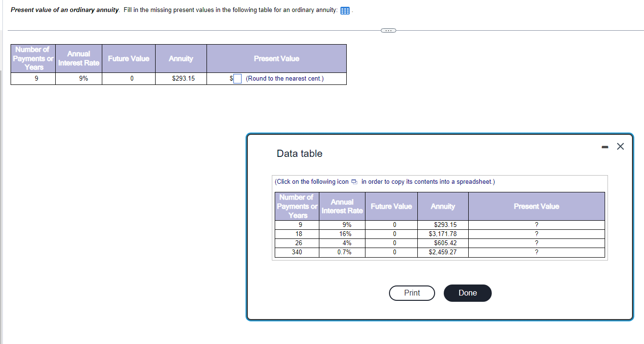Image resolution: width=644 pixels, height=344 pixels.
Task: Click the Future Value cell showing 0 in top table
Action: (128, 78)
